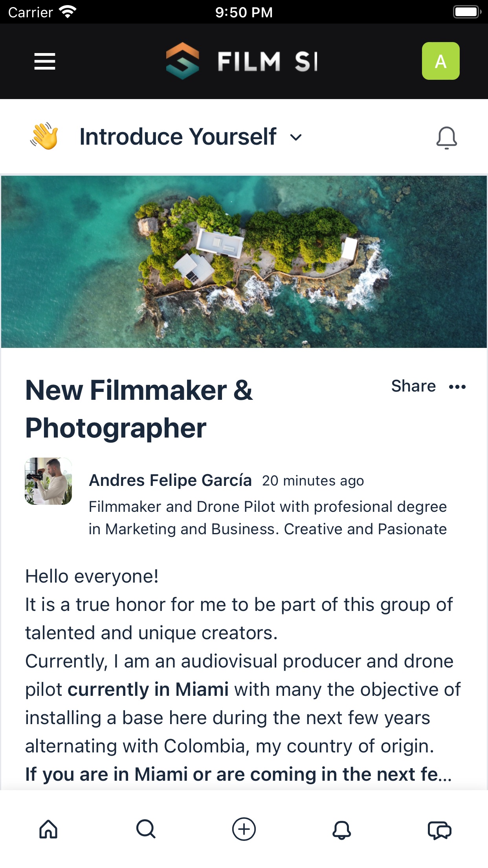Create a new post with plus icon
This screenshot has width=488, height=868.
click(244, 829)
